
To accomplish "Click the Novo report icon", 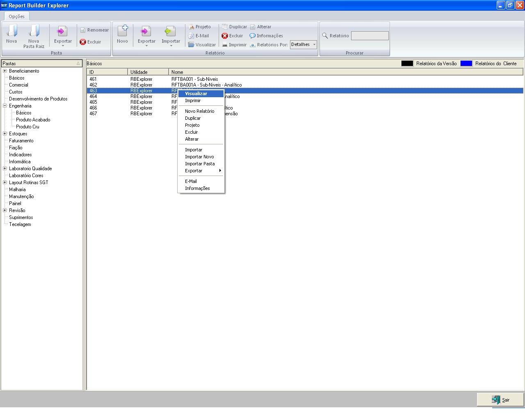I will tap(122, 31).
